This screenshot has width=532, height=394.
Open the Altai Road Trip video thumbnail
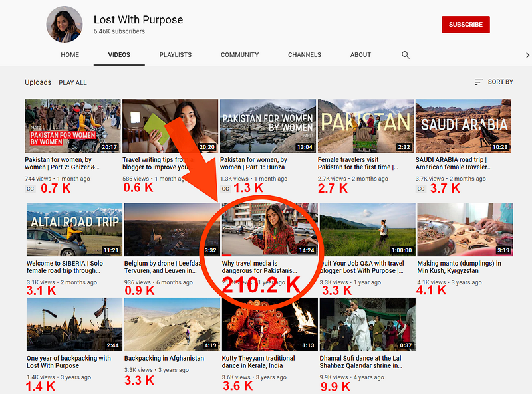(74, 229)
